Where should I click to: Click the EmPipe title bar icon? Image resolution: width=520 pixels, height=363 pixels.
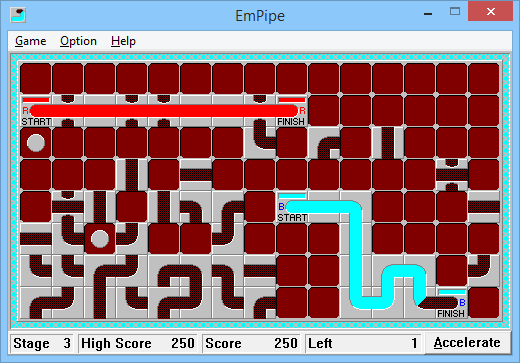click(x=18, y=15)
